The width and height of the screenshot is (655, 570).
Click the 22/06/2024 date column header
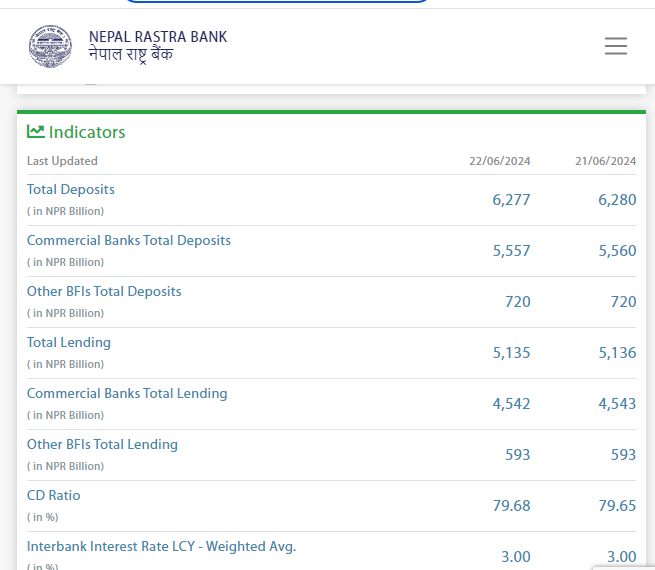(500, 161)
